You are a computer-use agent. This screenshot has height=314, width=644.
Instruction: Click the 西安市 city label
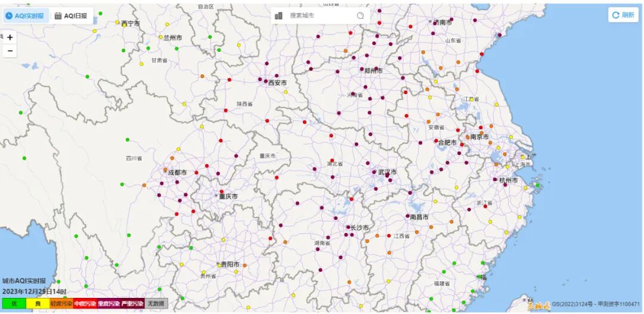278,83
